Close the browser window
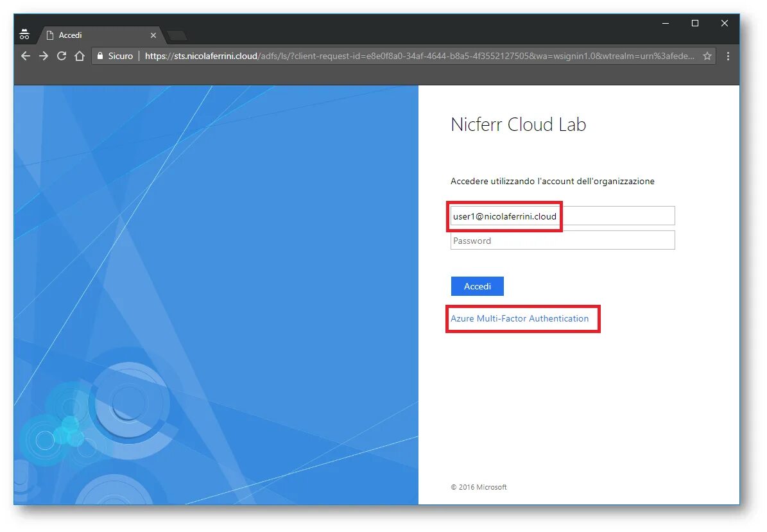 pyautogui.click(x=725, y=24)
